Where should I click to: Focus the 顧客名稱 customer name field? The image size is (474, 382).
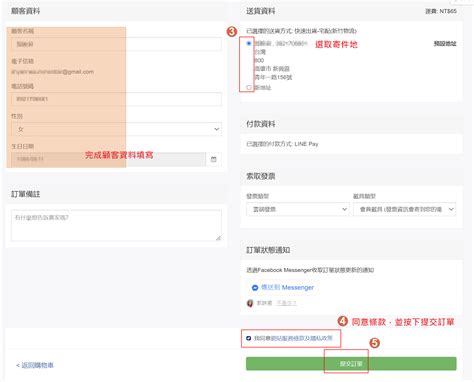tap(116, 44)
